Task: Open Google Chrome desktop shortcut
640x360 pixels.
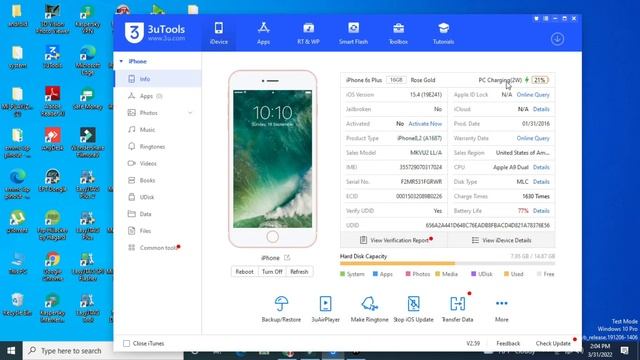Action: (52, 267)
